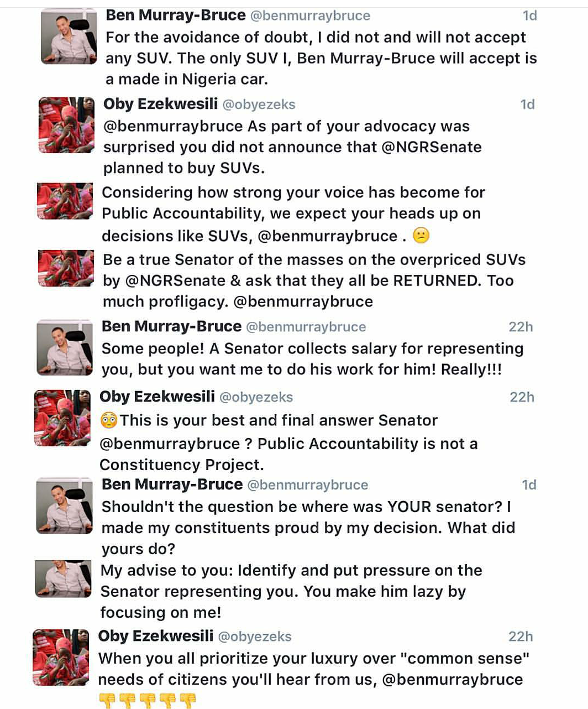The image size is (588, 709).
Task: Click the first Ben Murray-Bruce display name
Action: (x=176, y=15)
